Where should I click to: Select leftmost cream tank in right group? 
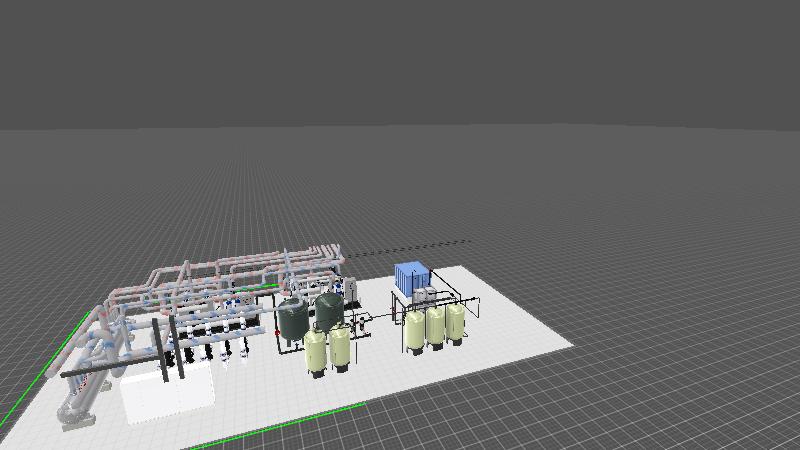[x=415, y=330]
